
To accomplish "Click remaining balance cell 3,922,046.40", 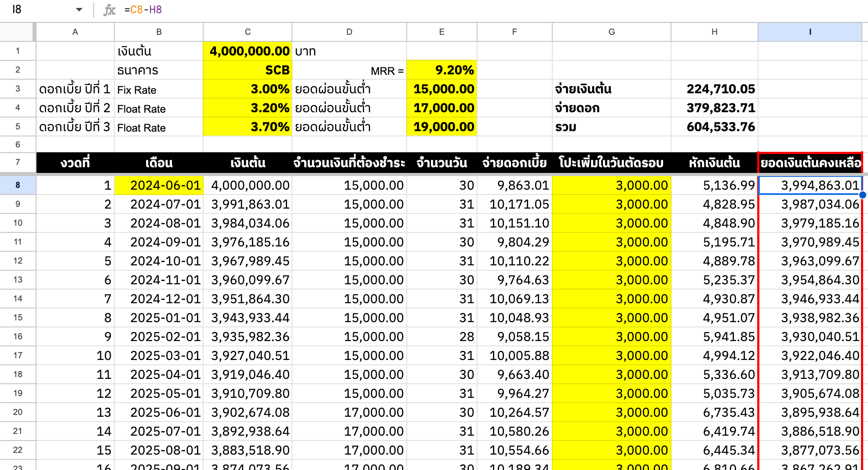I will coord(810,356).
